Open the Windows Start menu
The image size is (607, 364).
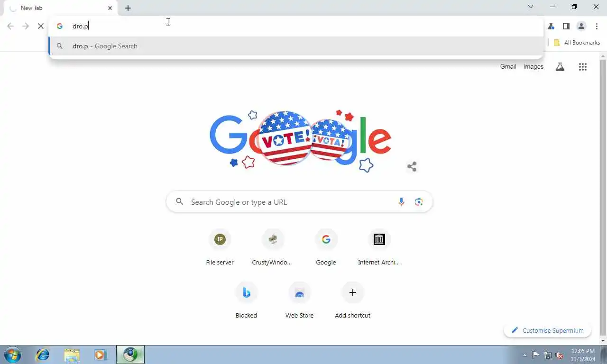[x=13, y=355]
